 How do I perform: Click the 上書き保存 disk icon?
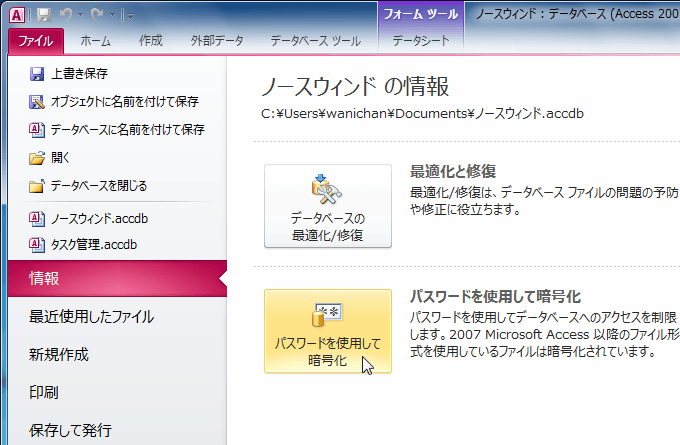pyautogui.click(x=37, y=74)
